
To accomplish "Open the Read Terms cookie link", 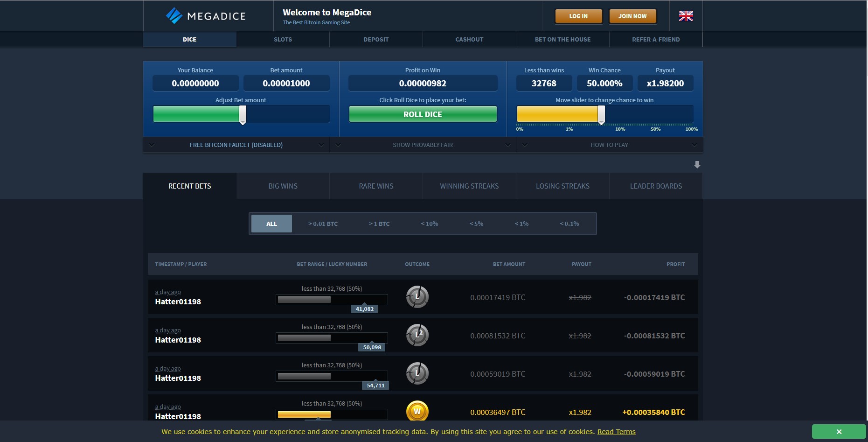I will (616, 432).
